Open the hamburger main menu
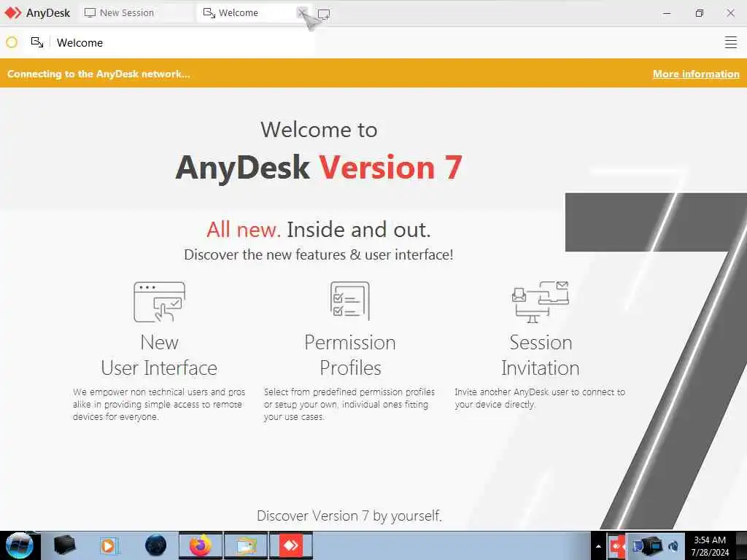747x560 pixels. (730, 42)
